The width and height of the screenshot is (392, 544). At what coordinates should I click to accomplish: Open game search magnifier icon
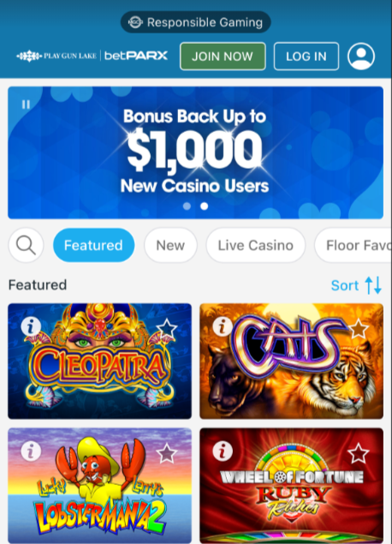coord(26,245)
